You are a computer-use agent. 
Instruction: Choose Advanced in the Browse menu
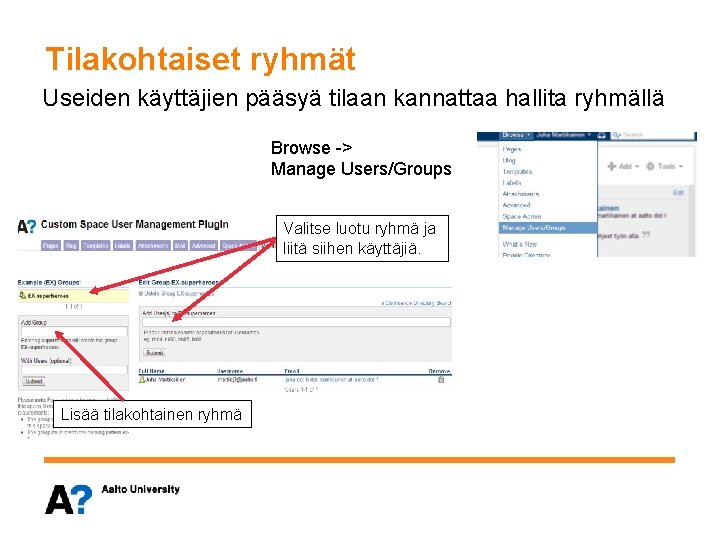point(516,205)
